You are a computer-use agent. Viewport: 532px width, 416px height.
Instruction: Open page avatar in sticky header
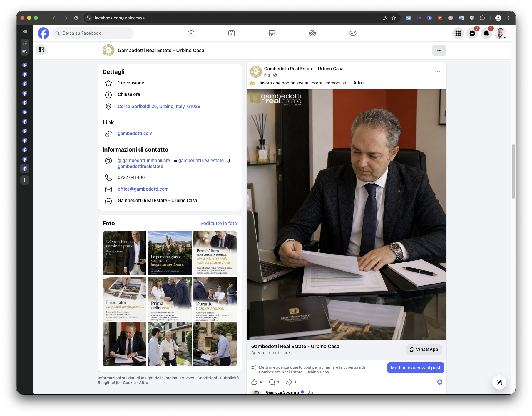tap(108, 50)
